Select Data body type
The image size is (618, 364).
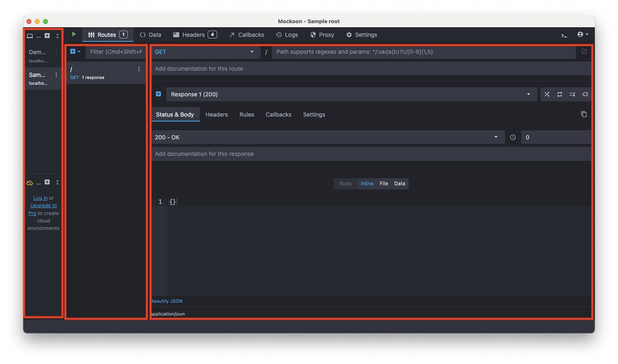pos(400,183)
